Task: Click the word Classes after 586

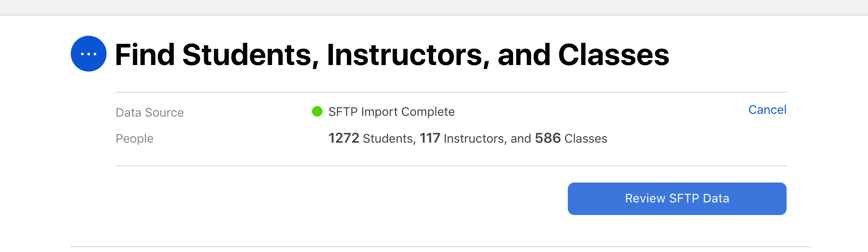Action: click(586, 139)
